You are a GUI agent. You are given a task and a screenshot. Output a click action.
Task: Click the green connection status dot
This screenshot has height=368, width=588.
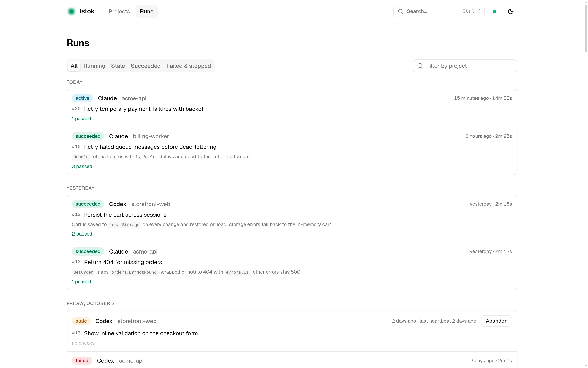(x=494, y=11)
